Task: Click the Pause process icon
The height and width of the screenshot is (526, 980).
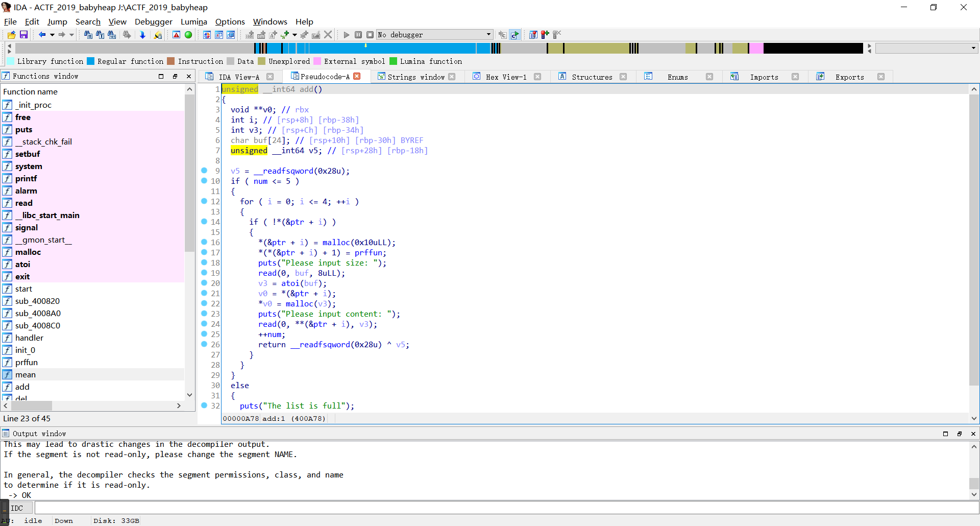Action: [x=358, y=35]
